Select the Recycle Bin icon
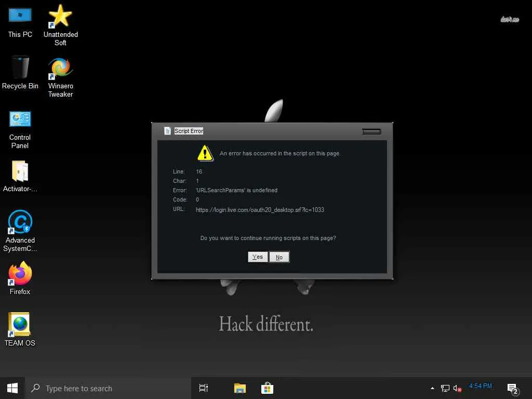 click(x=20, y=73)
